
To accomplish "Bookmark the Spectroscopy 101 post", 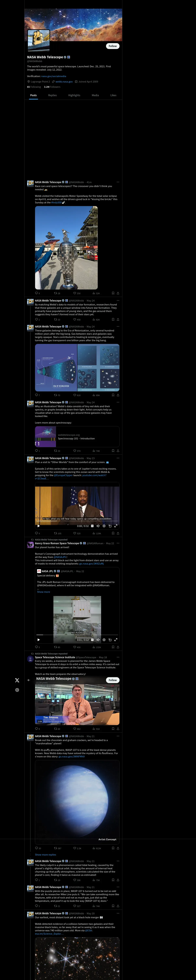I will click(x=113, y=450).
